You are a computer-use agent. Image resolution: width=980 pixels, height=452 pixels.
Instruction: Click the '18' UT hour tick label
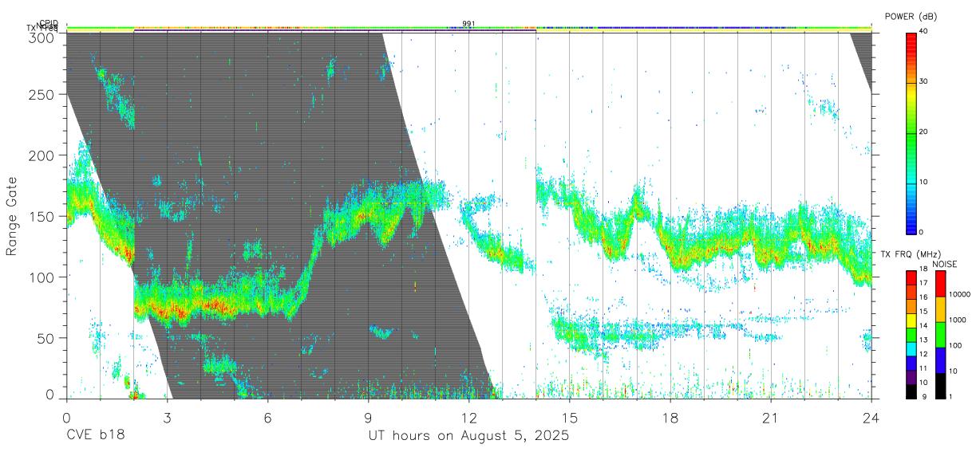tap(670, 417)
